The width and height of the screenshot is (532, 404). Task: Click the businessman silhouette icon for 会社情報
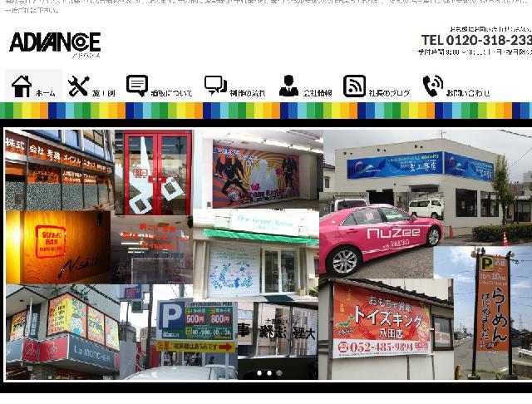click(288, 86)
